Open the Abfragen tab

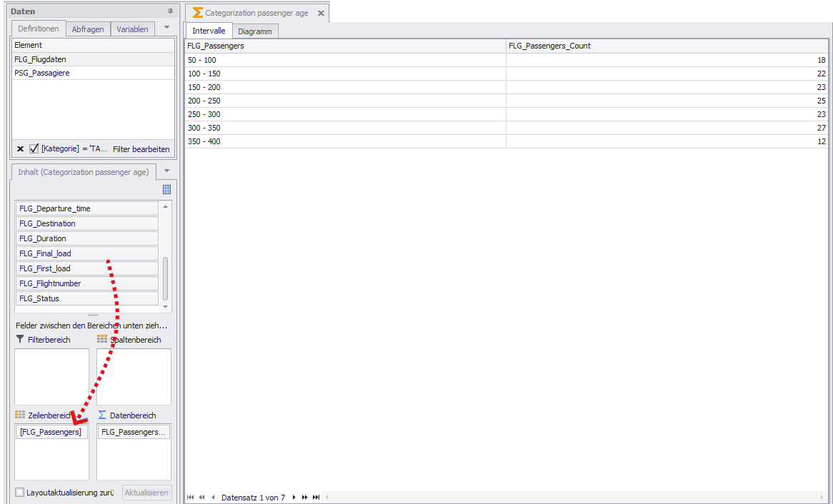[87, 29]
